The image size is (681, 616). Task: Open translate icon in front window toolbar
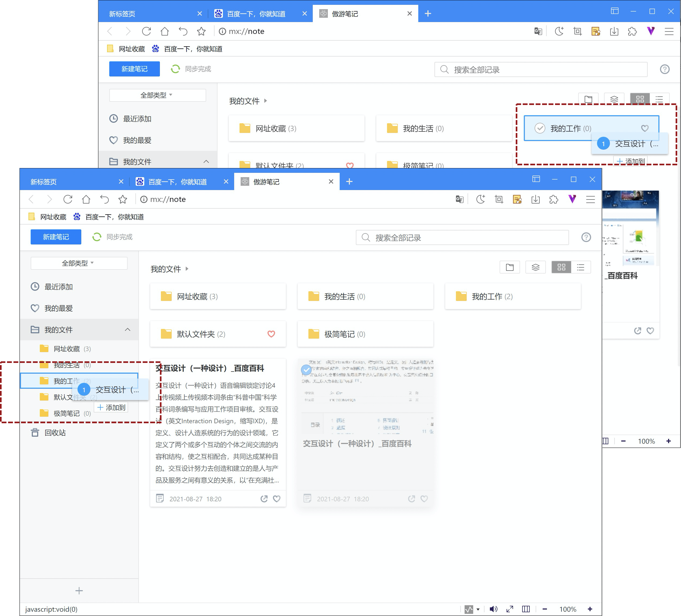point(459,199)
